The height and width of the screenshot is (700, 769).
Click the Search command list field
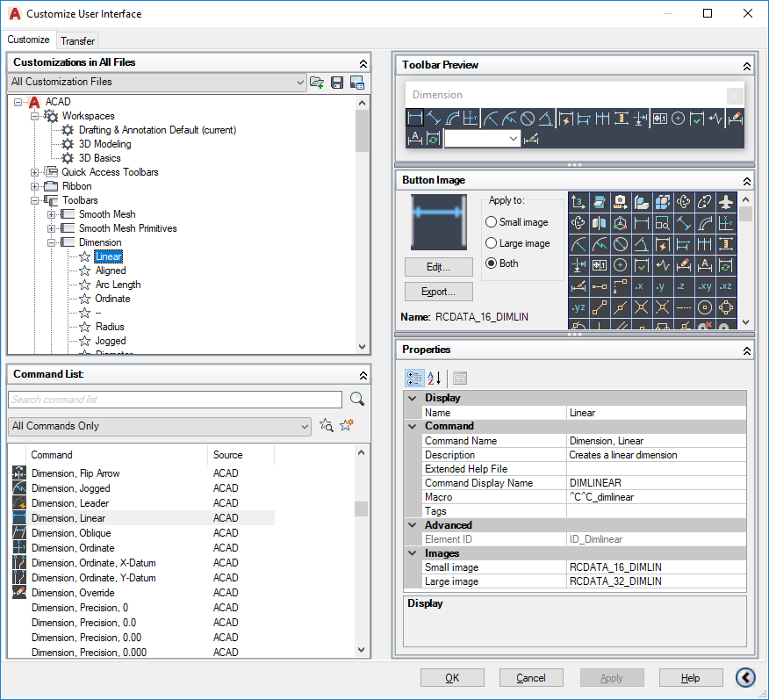[x=175, y=400]
